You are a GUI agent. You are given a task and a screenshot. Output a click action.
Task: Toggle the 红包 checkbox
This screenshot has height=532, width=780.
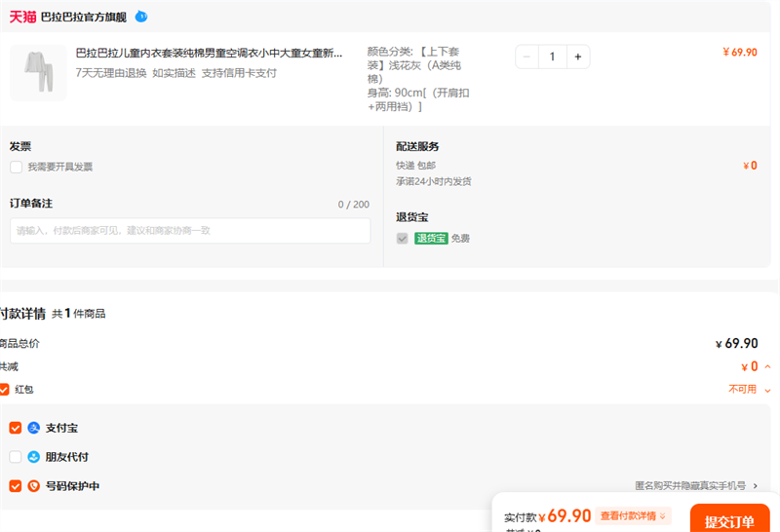(x=5, y=389)
